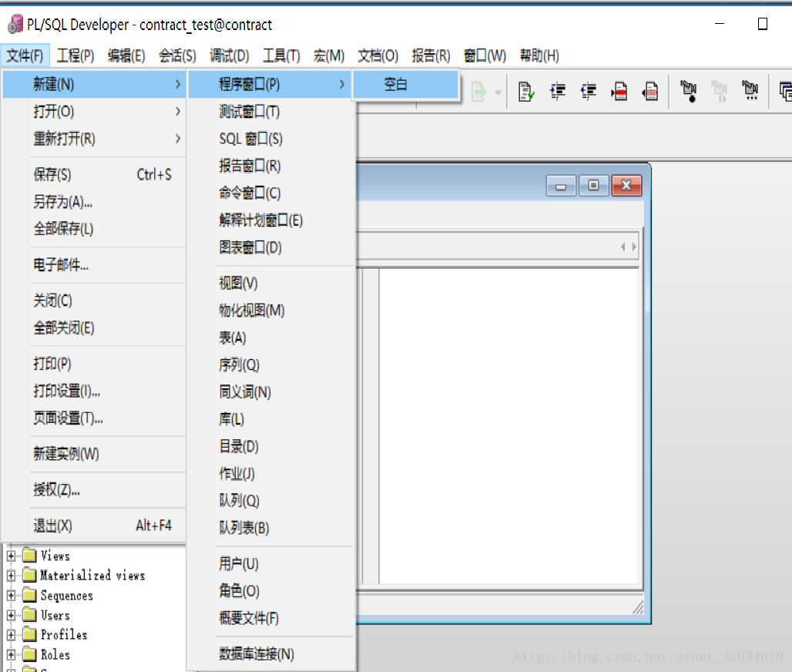This screenshot has height=672, width=792.
Task: Click 打印设置(I)... in File menu
Action: [95, 391]
